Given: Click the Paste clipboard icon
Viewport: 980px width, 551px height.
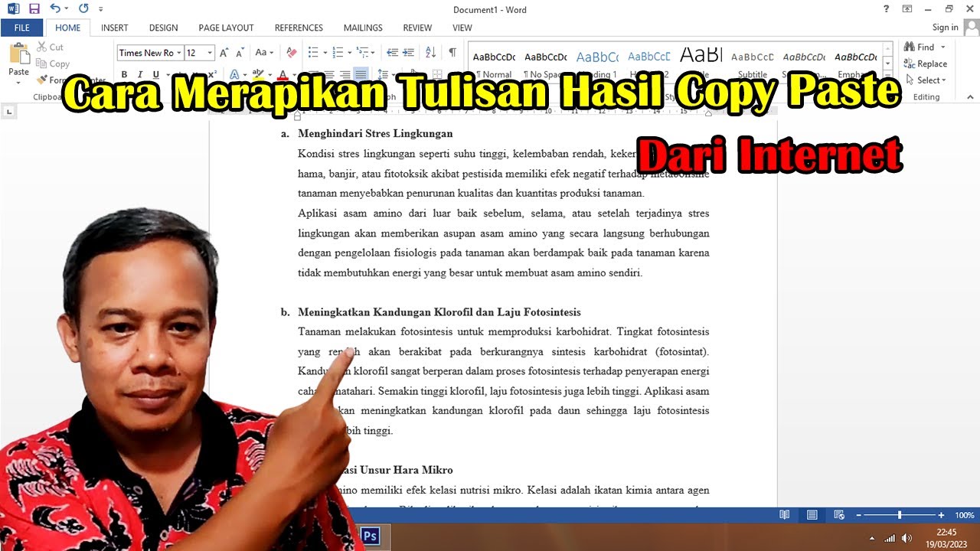Looking at the screenshot, I should point(18,54).
